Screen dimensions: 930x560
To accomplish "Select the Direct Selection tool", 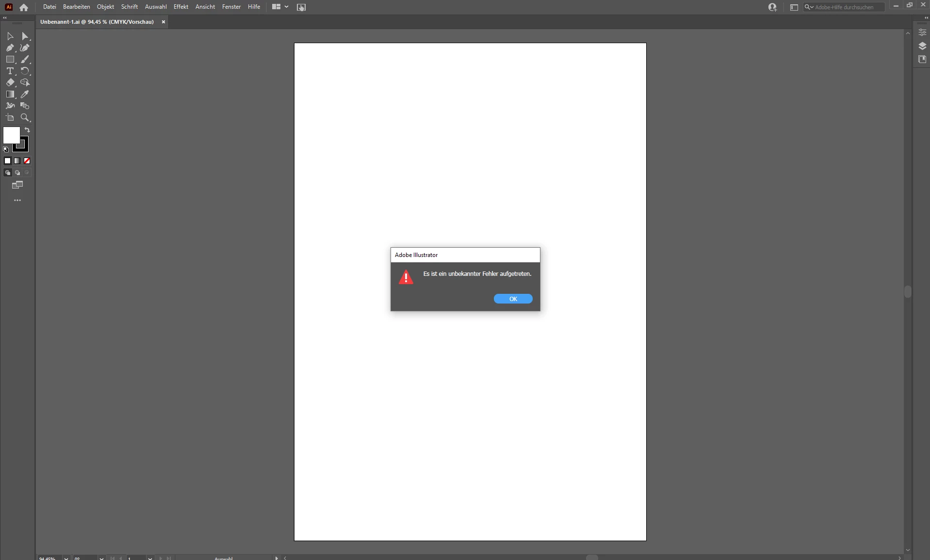I will click(x=25, y=36).
